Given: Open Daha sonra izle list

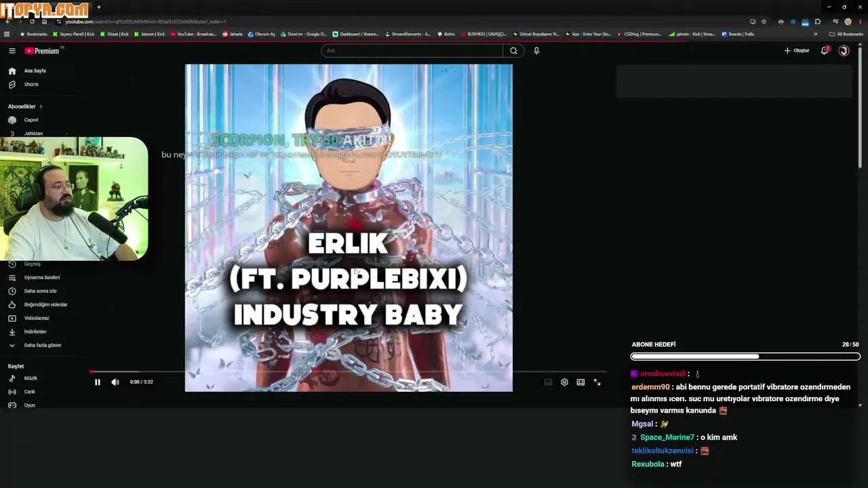Looking at the screenshot, I should pos(39,291).
